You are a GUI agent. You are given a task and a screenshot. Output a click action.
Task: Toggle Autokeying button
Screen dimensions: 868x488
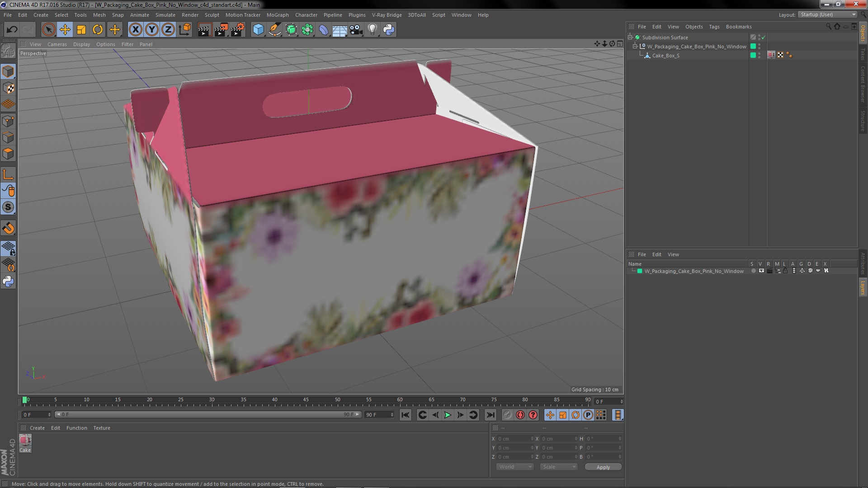[x=520, y=415]
